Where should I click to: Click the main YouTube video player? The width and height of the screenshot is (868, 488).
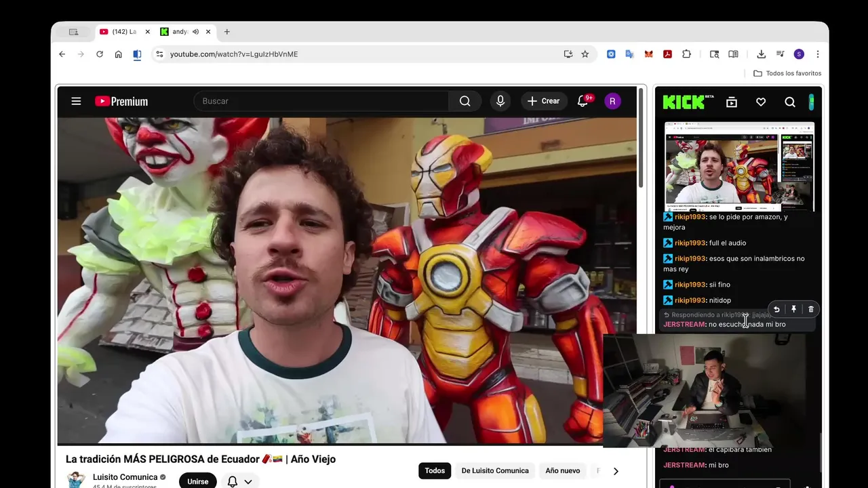347,281
